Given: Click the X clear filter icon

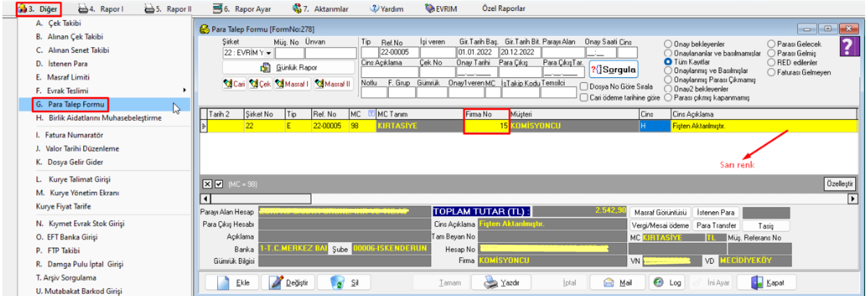Looking at the screenshot, I should tap(207, 183).
